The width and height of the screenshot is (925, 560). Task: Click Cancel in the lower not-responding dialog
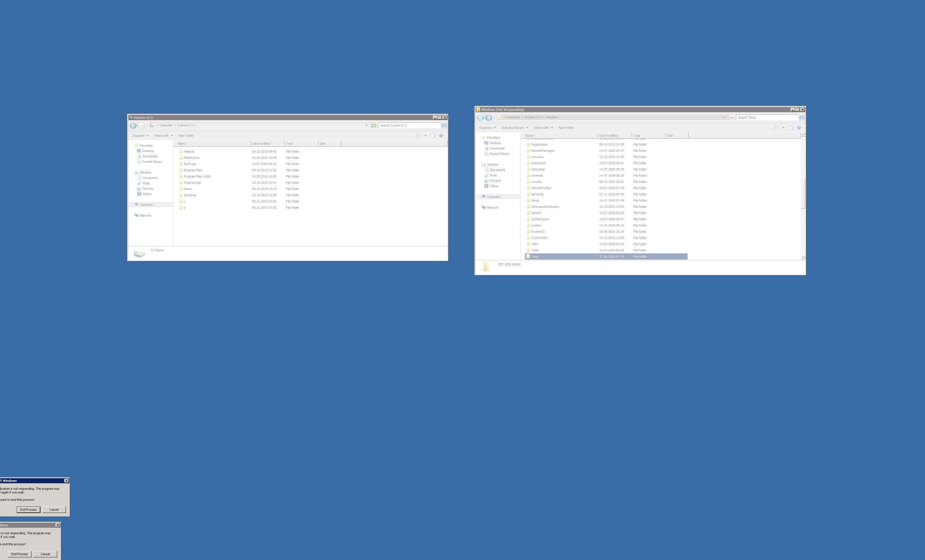[x=45, y=554]
